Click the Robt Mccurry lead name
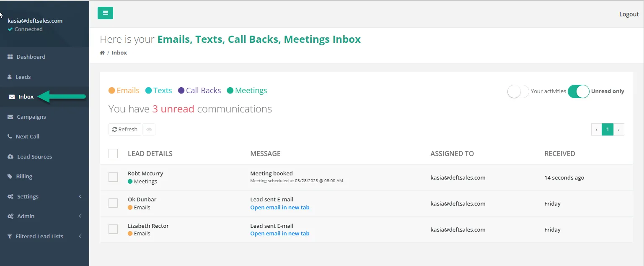The image size is (644, 266). 145,173
